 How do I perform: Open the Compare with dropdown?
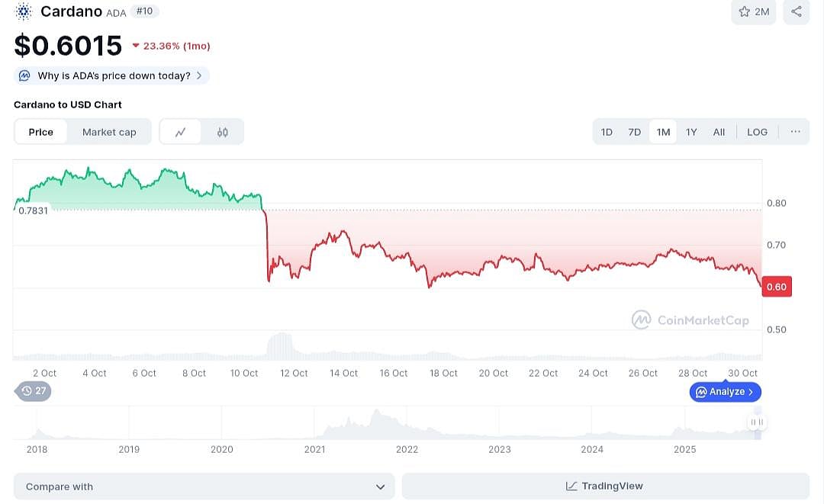[x=204, y=486]
